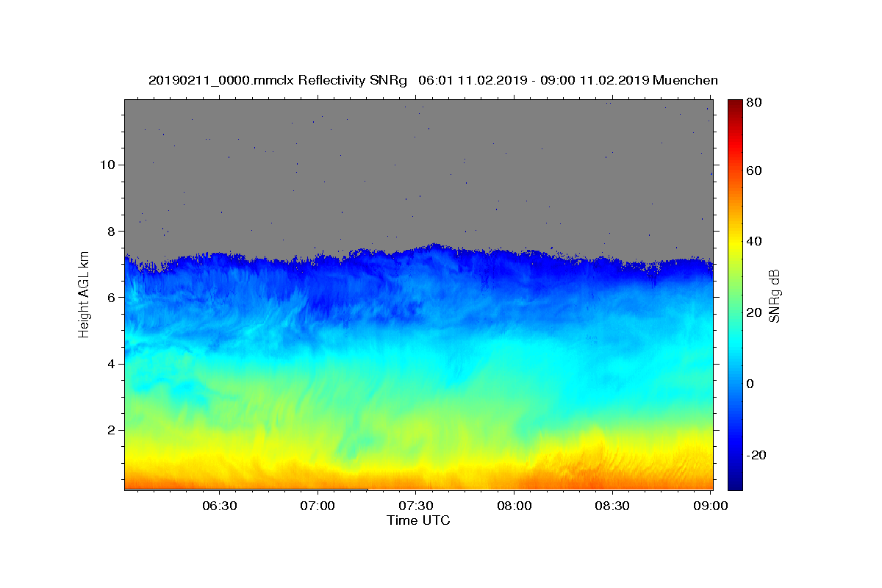Click the colorbar label 60
Screen dimensions: 882x588
coord(755,171)
